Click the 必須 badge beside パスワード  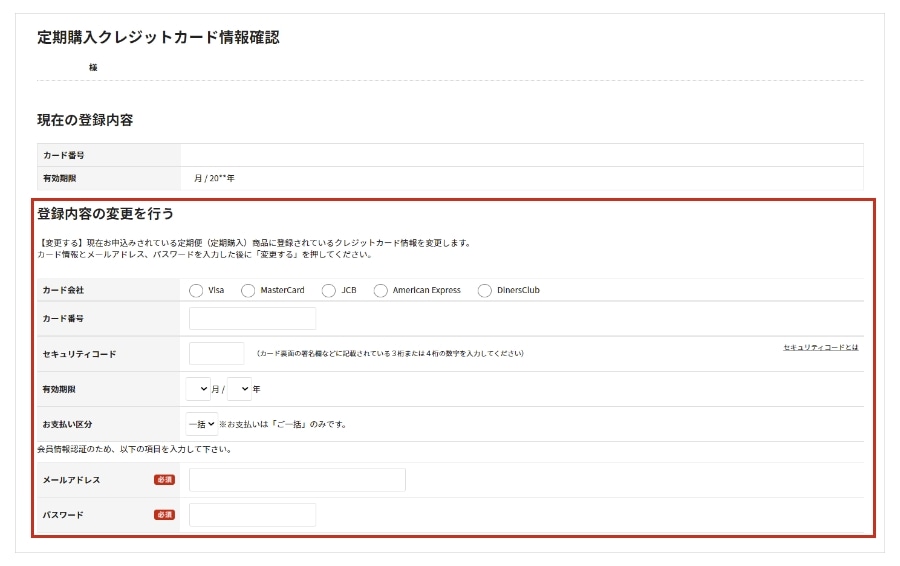pyautogui.click(x=164, y=515)
